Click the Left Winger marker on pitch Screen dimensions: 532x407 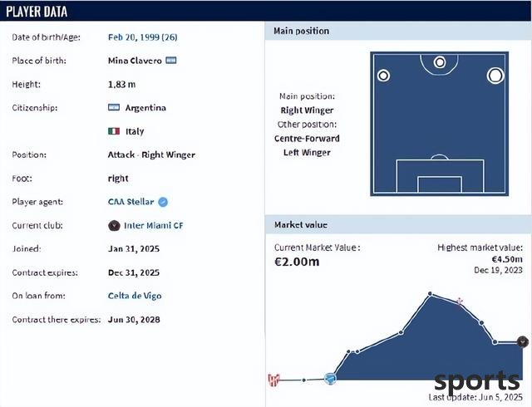pyautogui.click(x=383, y=76)
